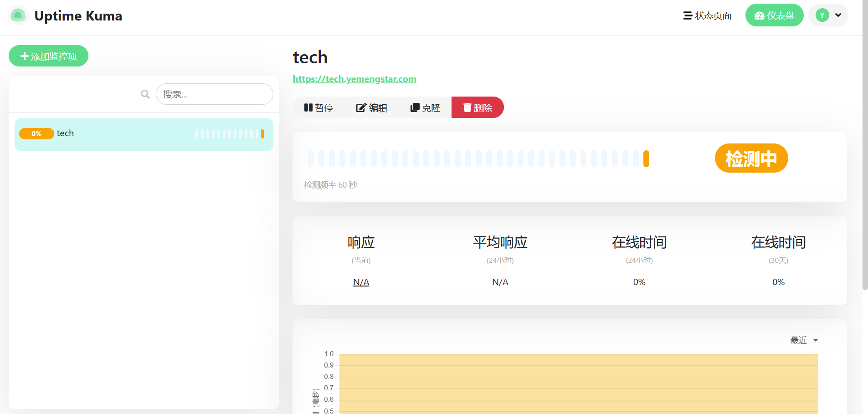This screenshot has height=414, width=868.
Task: Click the plus icon in 添加监控项
Action: pyautogui.click(x=25, y=56)
